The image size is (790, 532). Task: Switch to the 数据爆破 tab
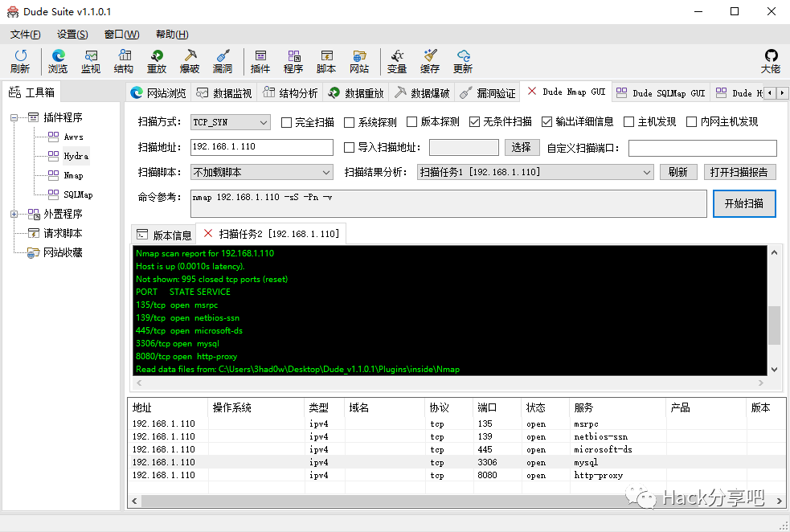pos(422,92)
